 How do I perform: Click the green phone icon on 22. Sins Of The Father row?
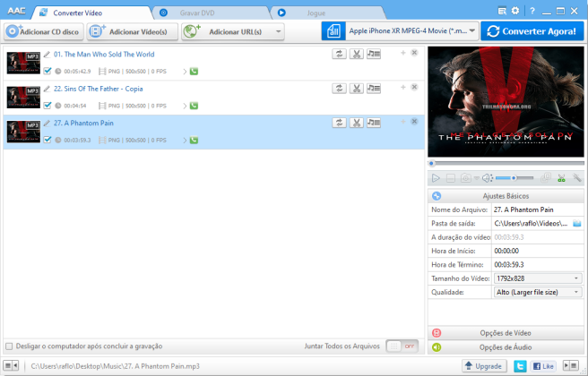pos(194,106)
